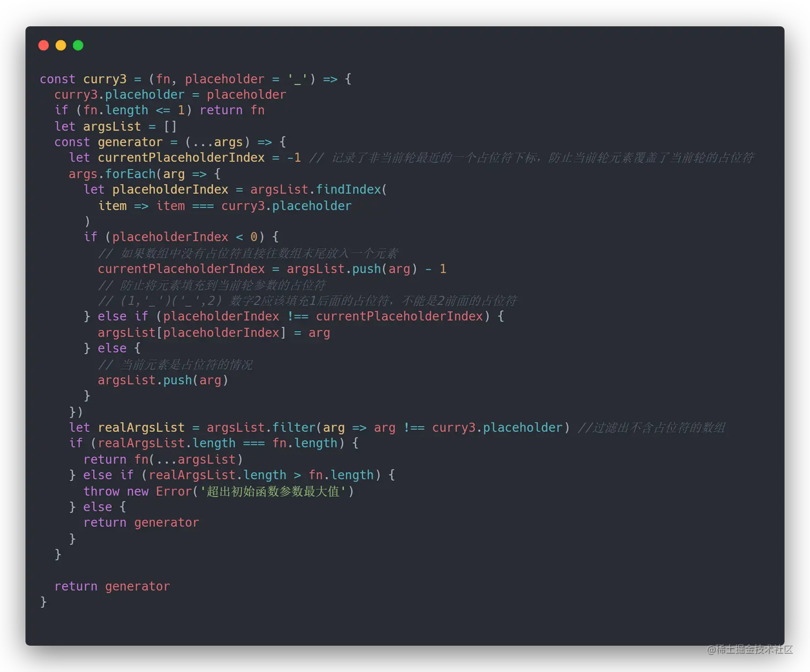Click 'const generator = (...args) => {'
The image size is (810, 672).
[x=170, y=142]
